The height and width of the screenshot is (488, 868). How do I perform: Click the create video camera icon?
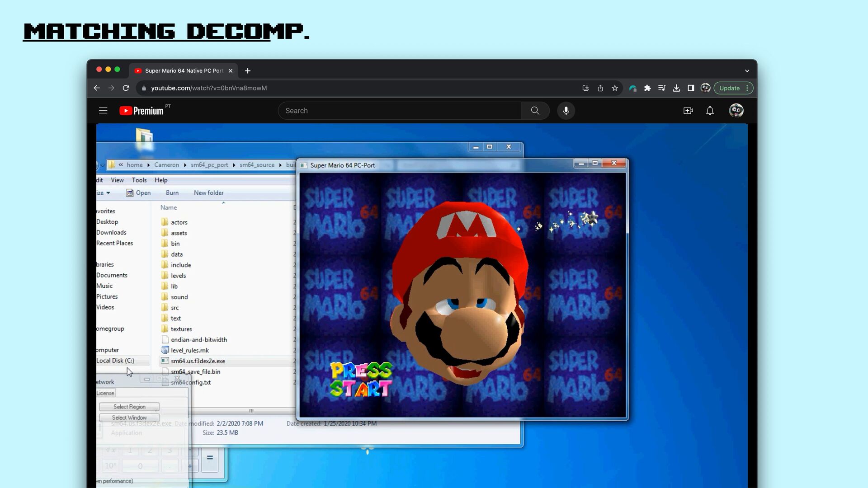click(688, 111)
